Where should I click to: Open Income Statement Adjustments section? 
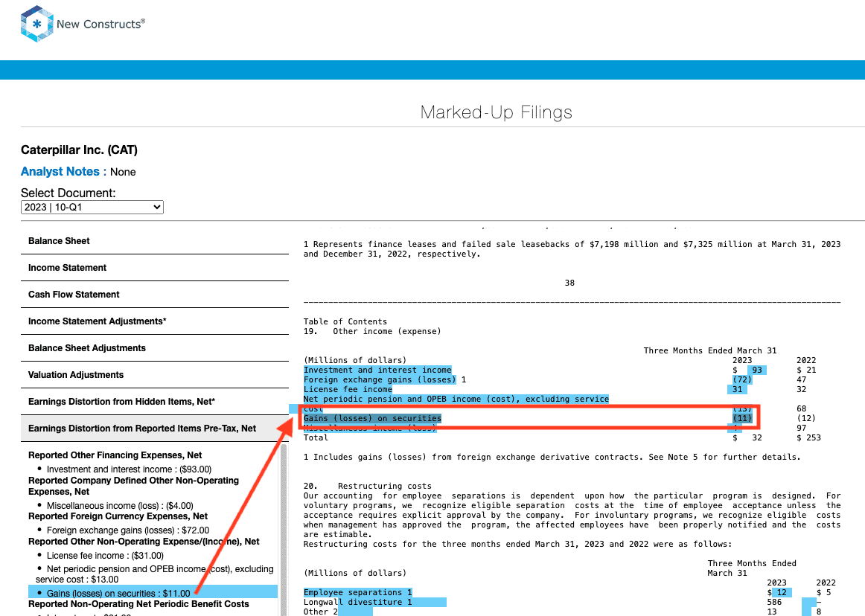click(155, 321)
